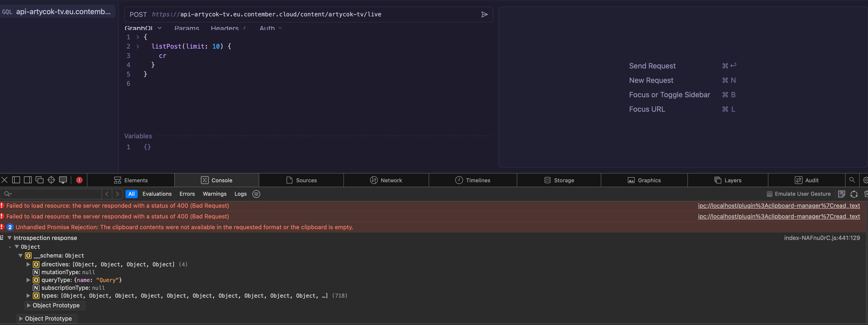Filter console to Evaluations only

(157, 194)
